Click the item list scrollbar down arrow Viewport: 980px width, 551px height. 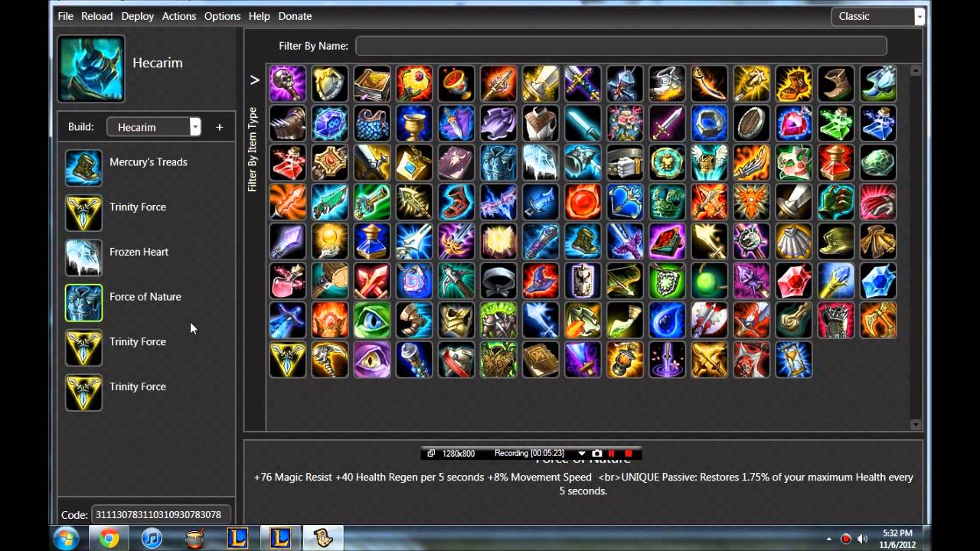pos(916,425)
